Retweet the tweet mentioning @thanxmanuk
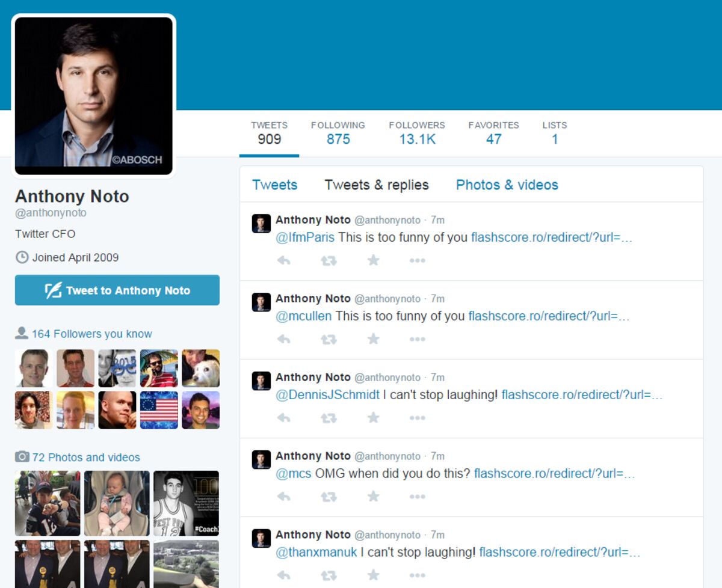Viewport: 722px width, 588px height. pyautogui.click(x=329, y=575)
